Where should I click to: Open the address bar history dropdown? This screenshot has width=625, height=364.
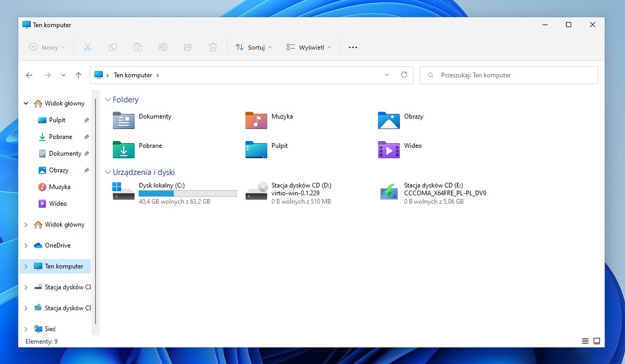click(387, 75)
